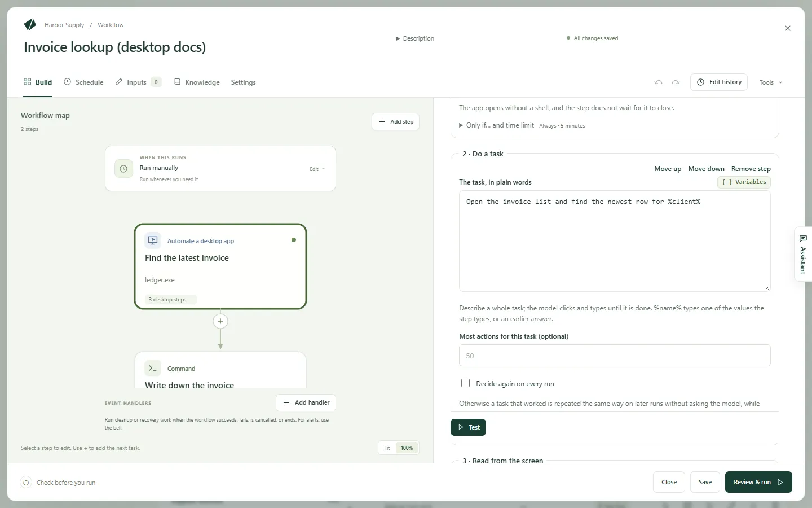Click the undo arrow icon

pos(658,82)
